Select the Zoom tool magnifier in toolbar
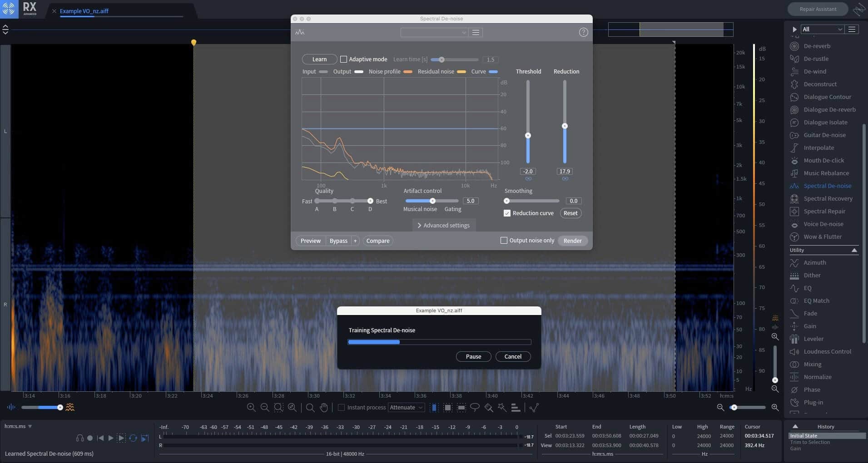 pyautogui.click(x=310, y=408)
